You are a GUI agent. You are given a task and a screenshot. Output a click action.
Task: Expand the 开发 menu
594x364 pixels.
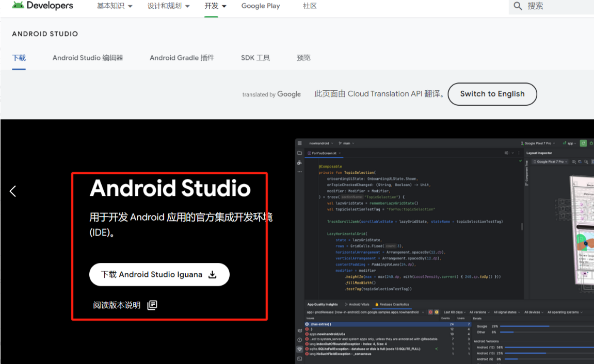pyautogui.click(x=215, y=6)
